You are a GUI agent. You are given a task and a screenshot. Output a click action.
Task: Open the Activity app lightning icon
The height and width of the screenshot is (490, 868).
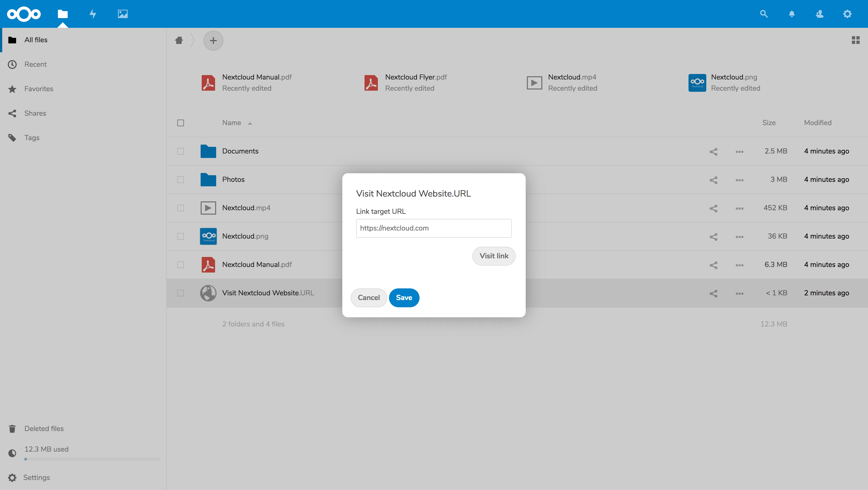click(x=93, y=14)
